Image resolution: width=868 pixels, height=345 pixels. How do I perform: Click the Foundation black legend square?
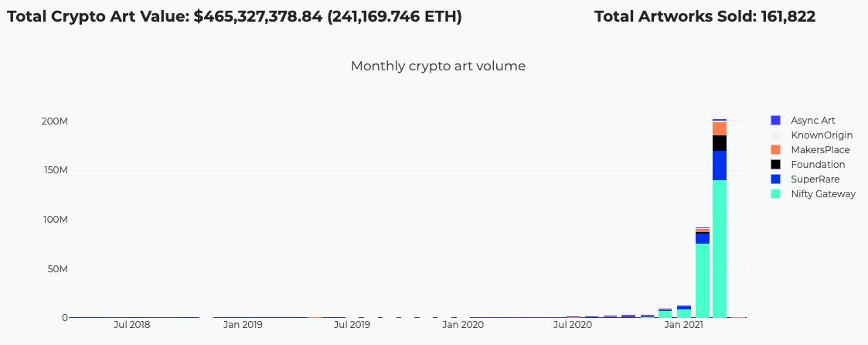[x=775, y=165]
